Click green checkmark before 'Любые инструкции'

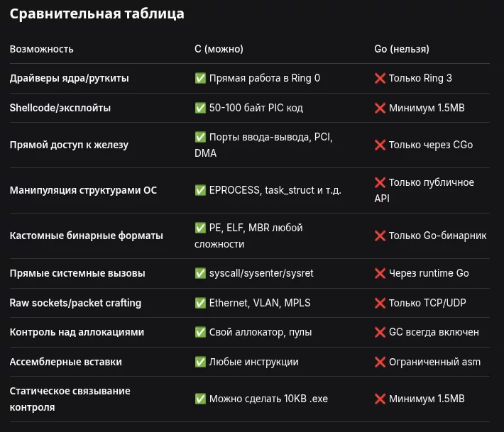coord(200,362)
